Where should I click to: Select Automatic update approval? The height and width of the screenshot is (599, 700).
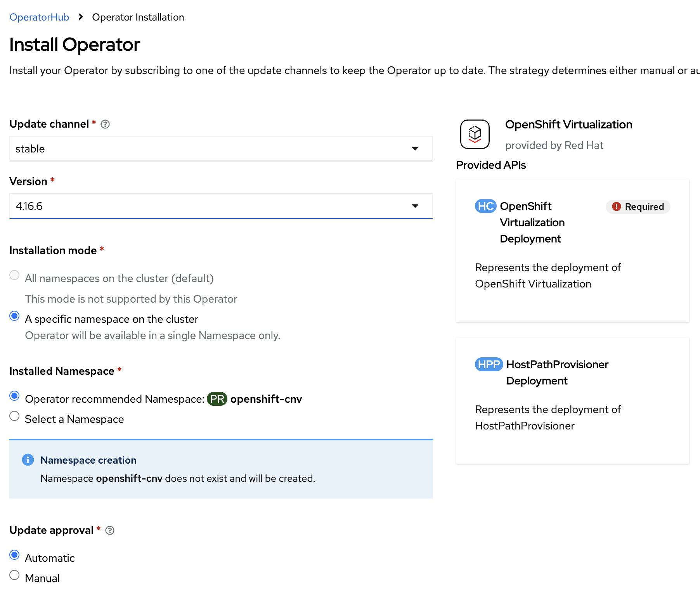(14, 555)
